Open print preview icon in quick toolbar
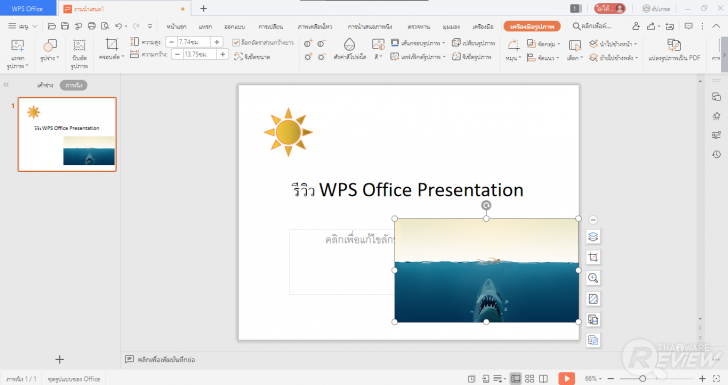728x385 pixels. pos(105,26)
